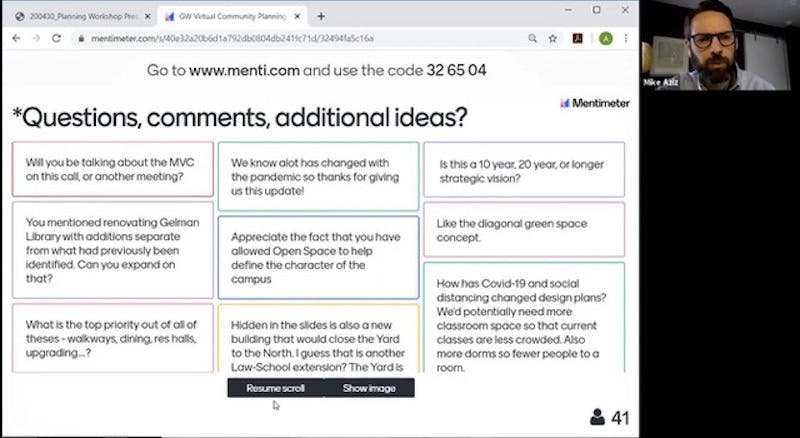Screen dimensions: 800x438
Task: Reload the Mentimeter page
Action: point(57,38)
